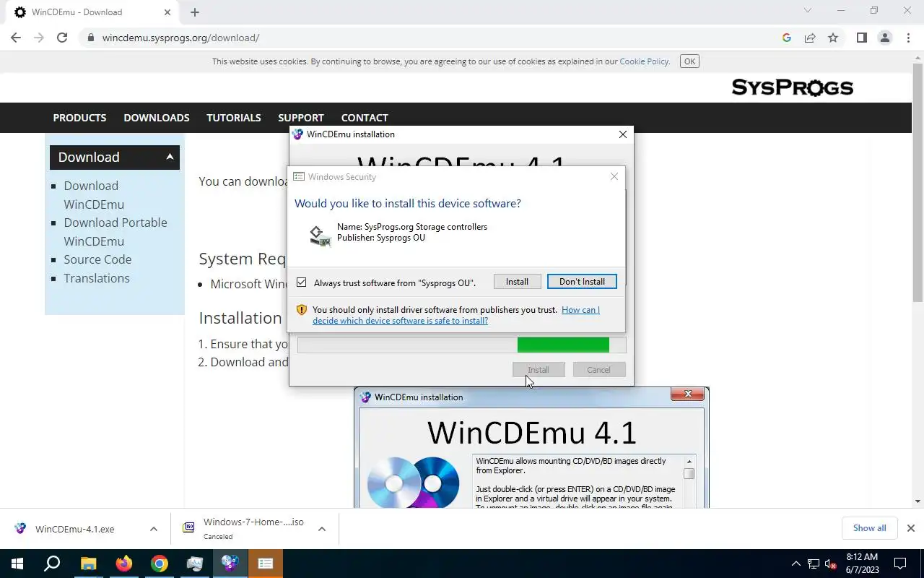Click the installer screenshot image on page
Image resolution: width=924 pixels, height=578 pixels.
pos(532,448)
